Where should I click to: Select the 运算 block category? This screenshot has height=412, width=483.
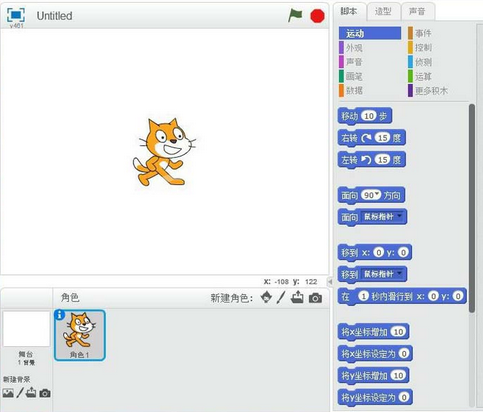point(420,76)
